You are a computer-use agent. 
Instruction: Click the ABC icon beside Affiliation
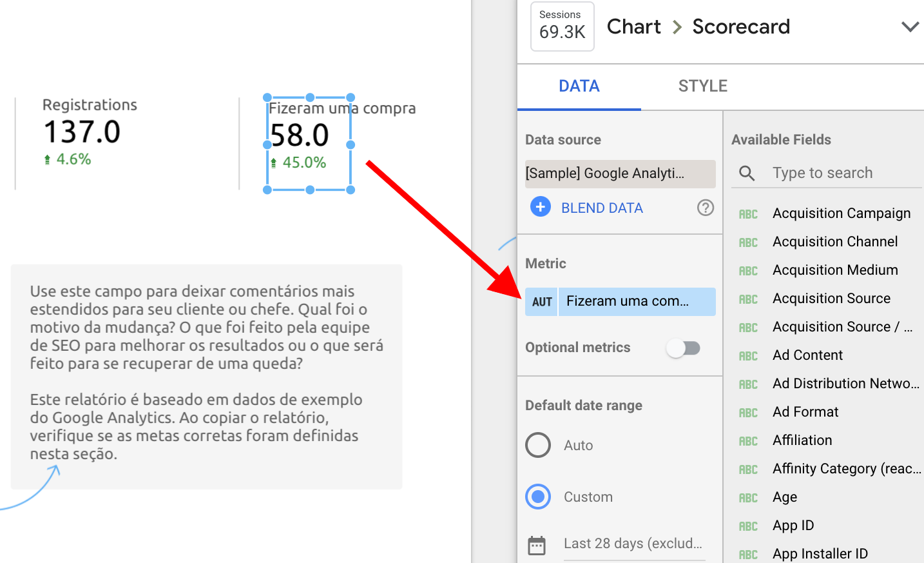tap(747, 440)
